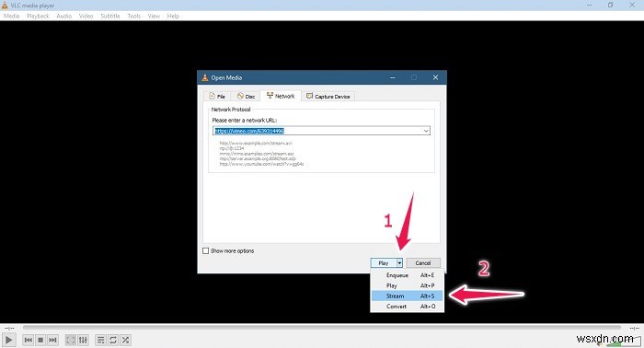Skip to previous media
This screenshot has height=348, width=644.
click(28, 340)
